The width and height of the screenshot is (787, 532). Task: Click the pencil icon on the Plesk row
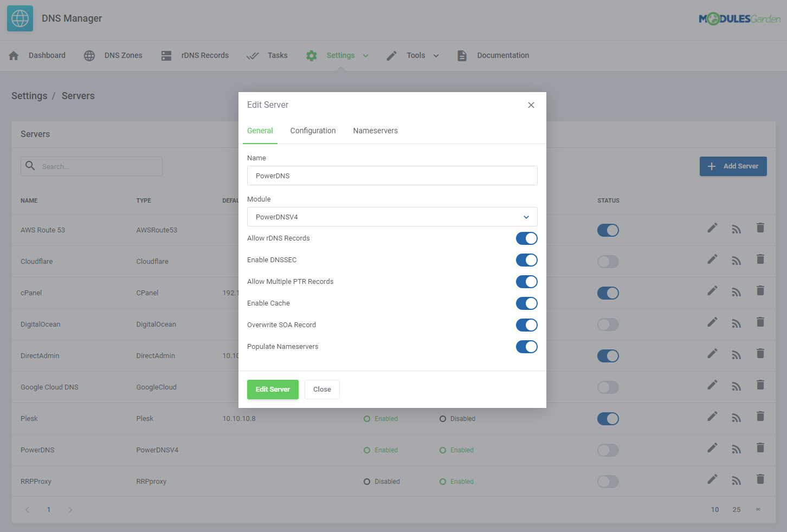(712, 417)
